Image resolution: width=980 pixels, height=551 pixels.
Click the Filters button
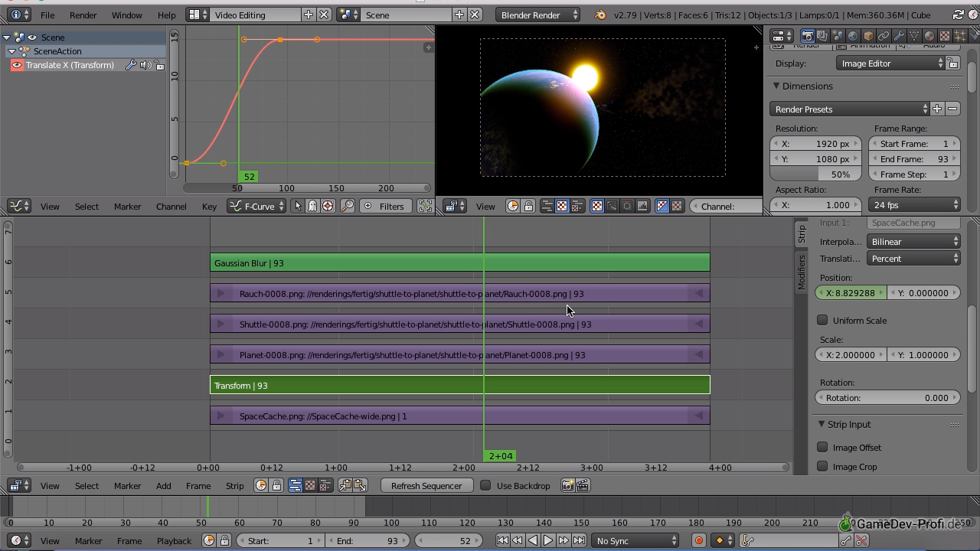pos(385,206)
